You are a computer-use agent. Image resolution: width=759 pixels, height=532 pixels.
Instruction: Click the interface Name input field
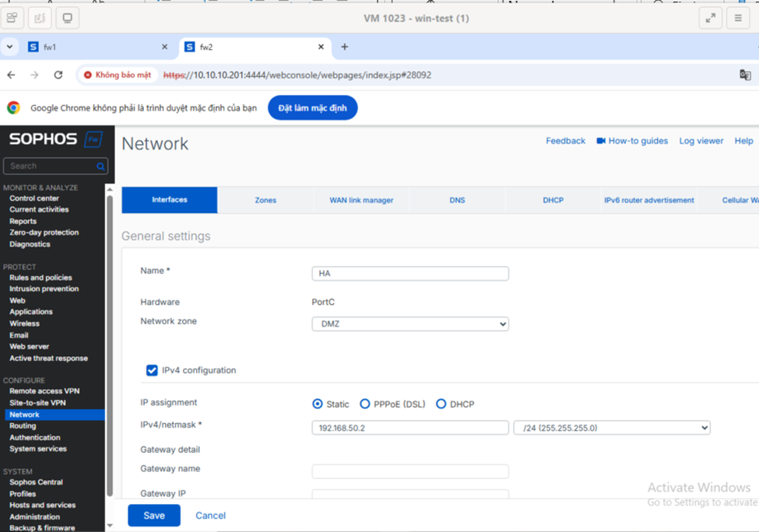(x=410, y=274)
